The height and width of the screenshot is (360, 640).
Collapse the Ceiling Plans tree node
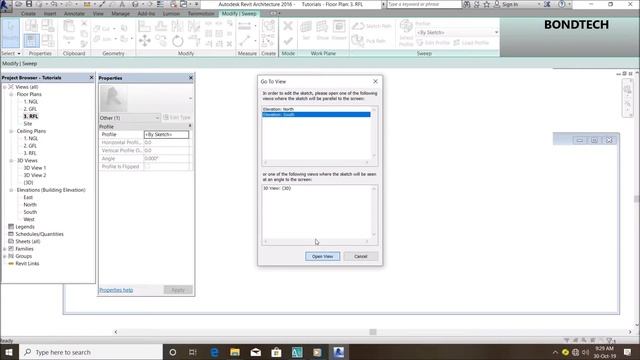(11, 131)
